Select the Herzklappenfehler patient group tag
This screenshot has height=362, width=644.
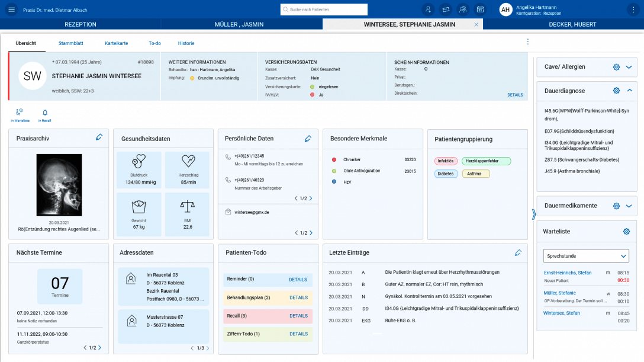485,161
